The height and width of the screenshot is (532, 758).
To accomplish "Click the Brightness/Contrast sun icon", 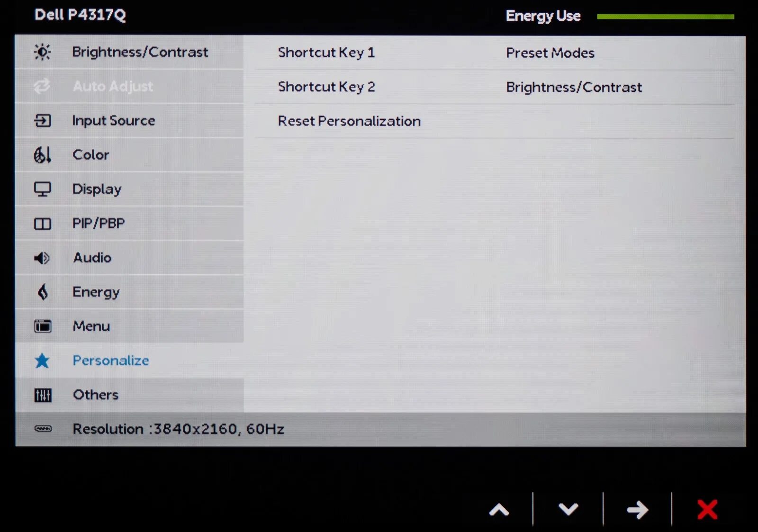I will point(42,52).
